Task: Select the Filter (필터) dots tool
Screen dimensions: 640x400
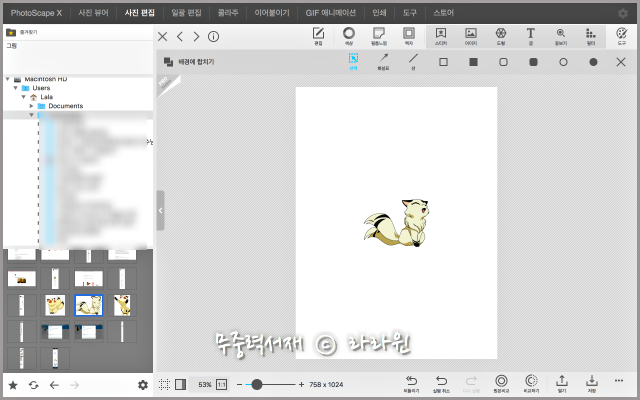Action: (x=591, y=36)
